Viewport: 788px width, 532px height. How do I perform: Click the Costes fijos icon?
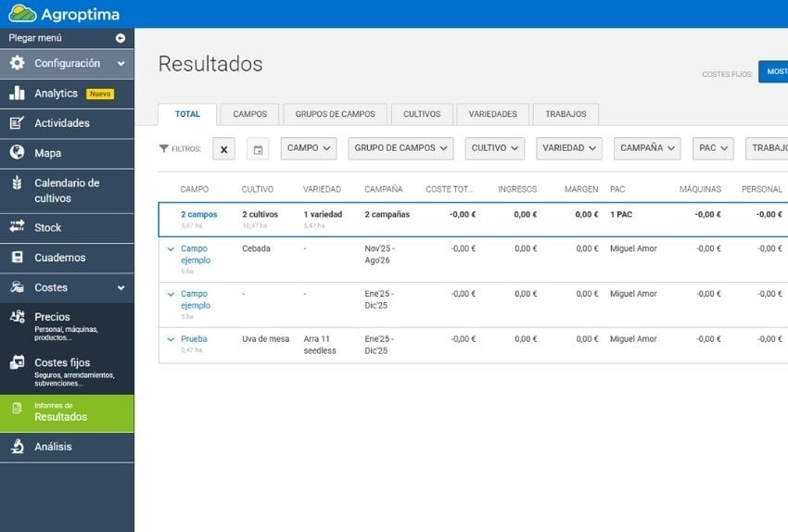click(x=17, y=362)
